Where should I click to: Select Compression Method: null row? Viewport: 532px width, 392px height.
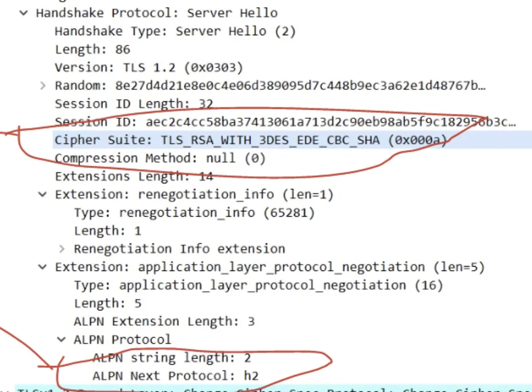[x=160, y=158]
